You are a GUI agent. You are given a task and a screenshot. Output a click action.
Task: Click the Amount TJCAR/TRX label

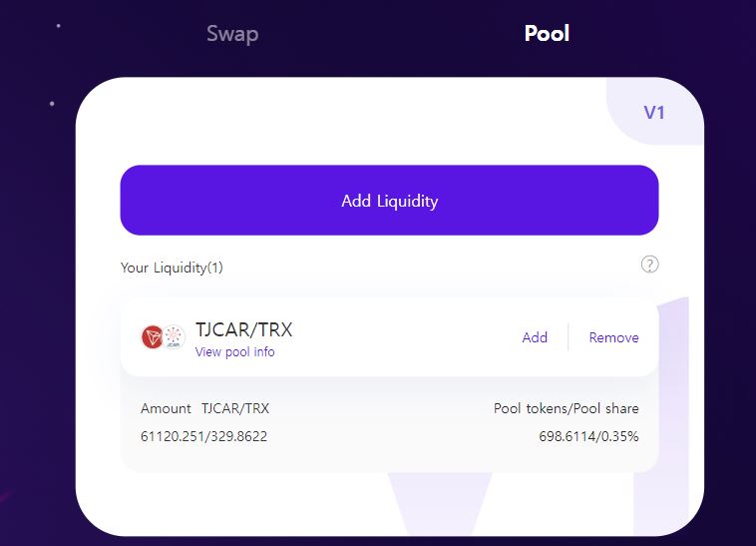pos(204,408)
